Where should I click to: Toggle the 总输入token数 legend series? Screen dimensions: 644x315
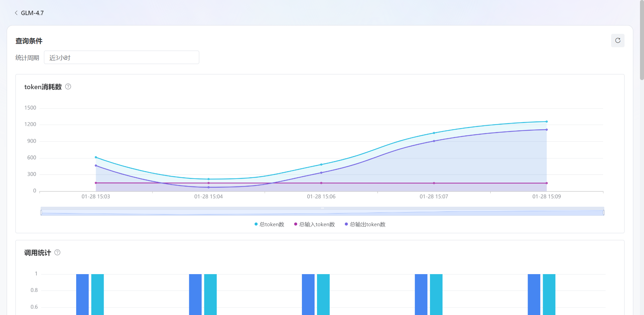point(314,225)
